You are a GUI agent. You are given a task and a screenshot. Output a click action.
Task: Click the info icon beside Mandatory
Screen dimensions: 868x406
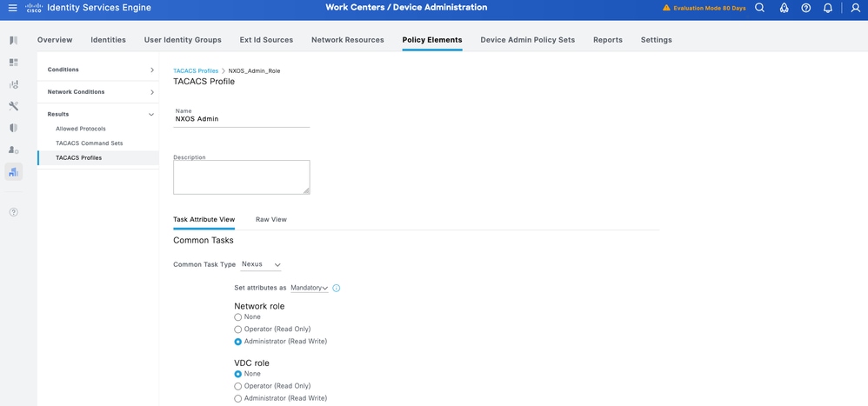[336, 288]
